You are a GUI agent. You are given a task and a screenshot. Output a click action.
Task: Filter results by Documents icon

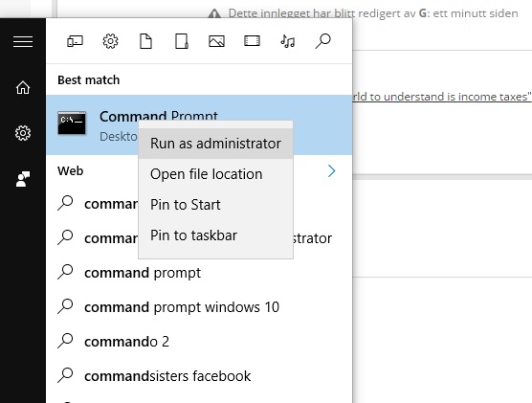coord(145,41)
